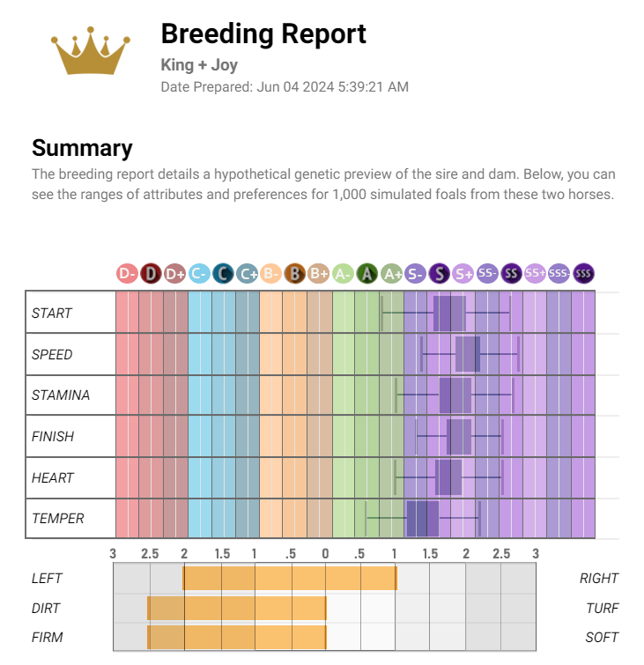Click the SS- grade badge

click(x=487, y=274)
